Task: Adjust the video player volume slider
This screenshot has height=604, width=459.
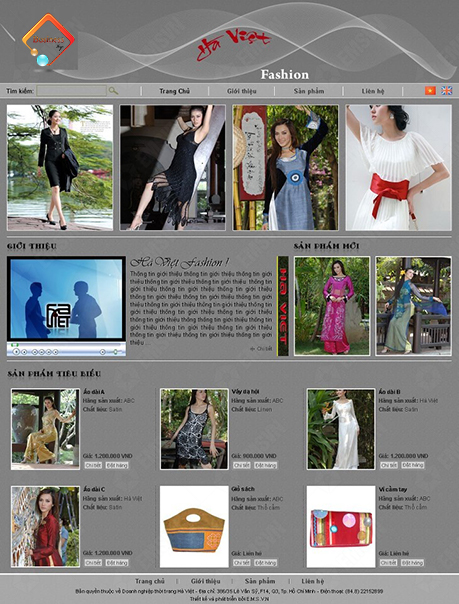Action: pos(116,352)
